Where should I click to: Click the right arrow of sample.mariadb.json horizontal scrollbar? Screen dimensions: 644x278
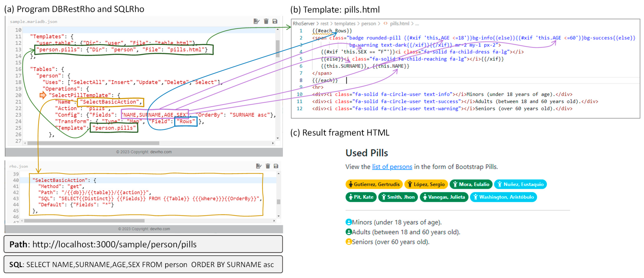coord(273,143)
